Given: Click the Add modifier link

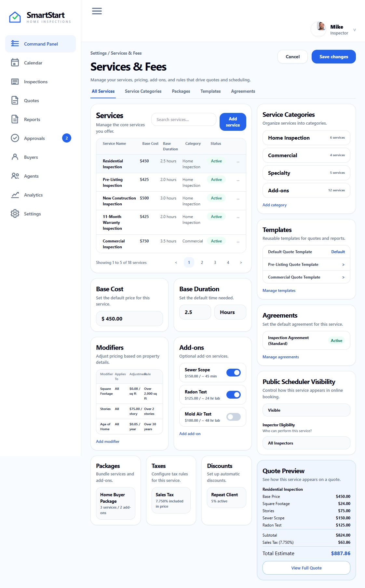Looking at the screenshot, I should click(108, 442).
